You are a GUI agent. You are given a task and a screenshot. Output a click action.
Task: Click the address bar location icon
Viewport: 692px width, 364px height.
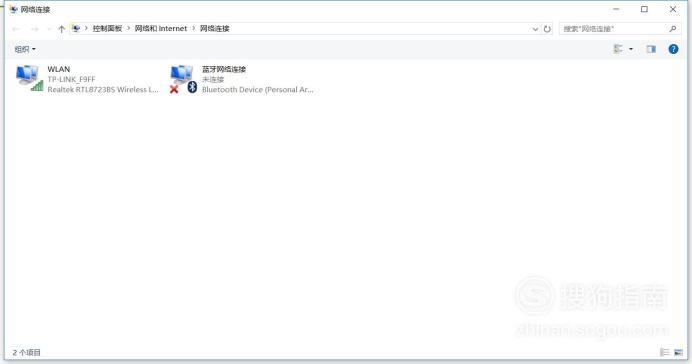tap(76, 29)
